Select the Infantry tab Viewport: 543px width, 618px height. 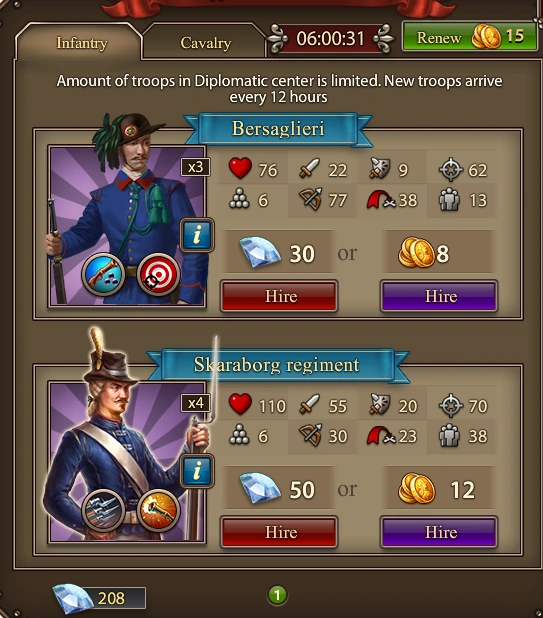pos(82,43)
